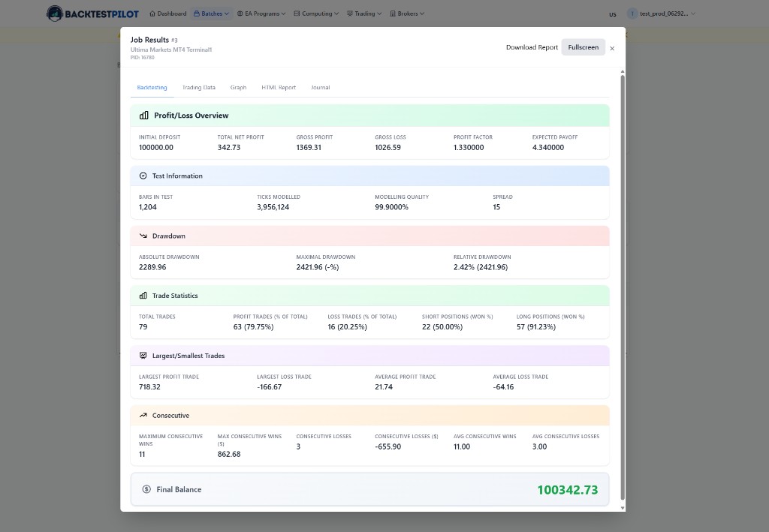
Task: Select the Backtesting tab
Action: (152, 88)
